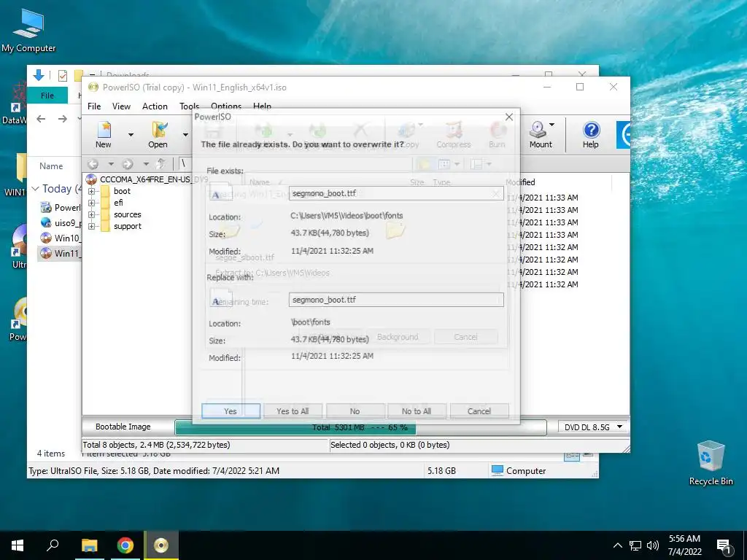Image resolution: width=747 pixels, height=560 pixels.
Task: Expand the sources folder tree node
Action: click(91, 215)
